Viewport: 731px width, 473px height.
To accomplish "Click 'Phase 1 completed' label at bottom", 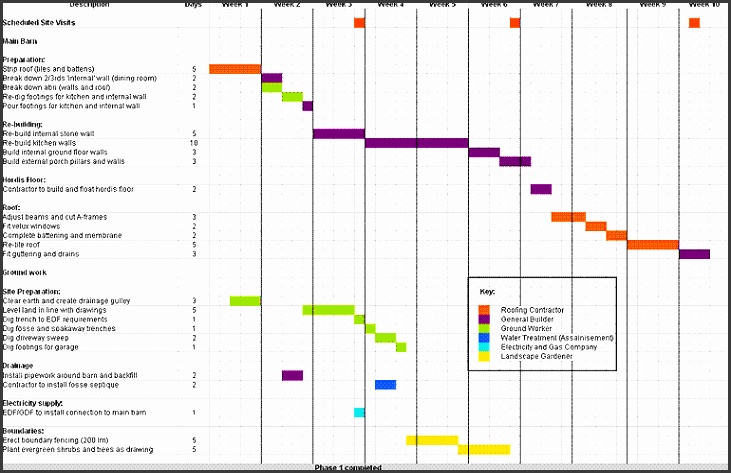I will [x=348, y=467].
